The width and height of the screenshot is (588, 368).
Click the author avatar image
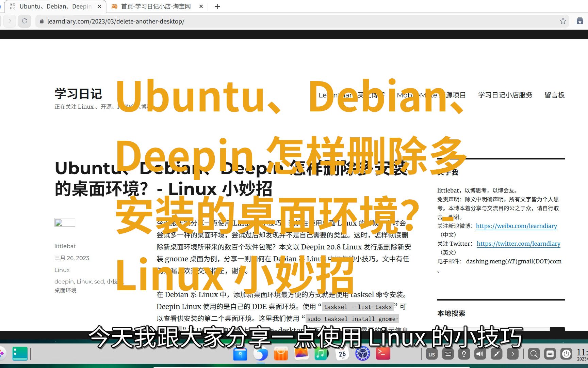65,223
